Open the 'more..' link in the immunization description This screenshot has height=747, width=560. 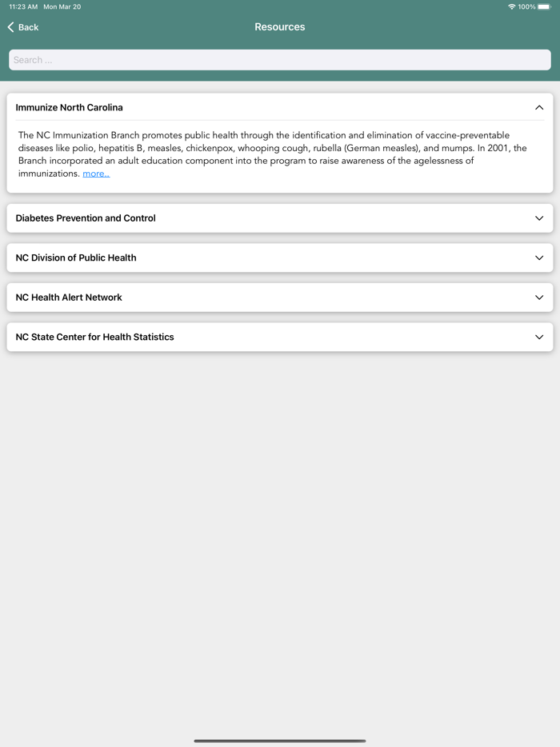coord(96,173)
